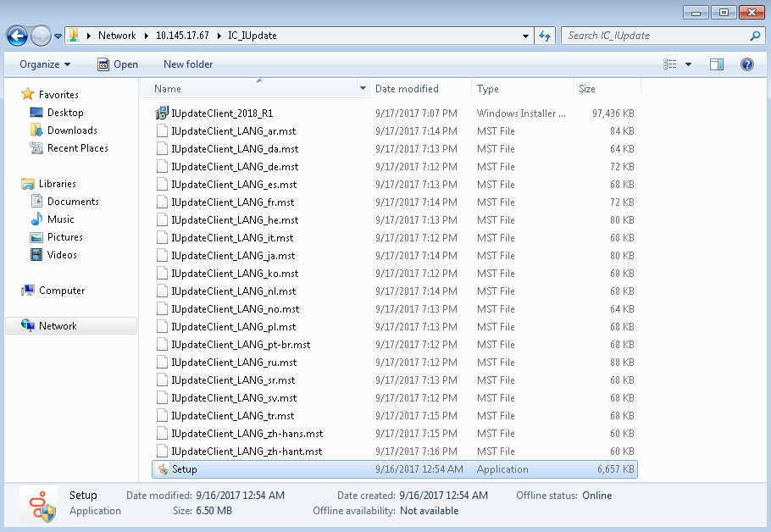
Task: Open the Pictures library
Action: (x=64, y=236)
